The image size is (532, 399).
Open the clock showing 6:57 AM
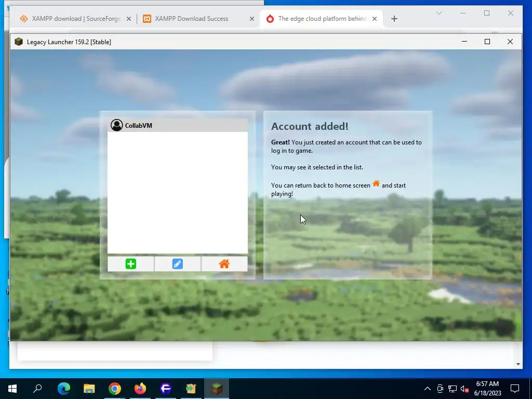[x=487, y=389]
